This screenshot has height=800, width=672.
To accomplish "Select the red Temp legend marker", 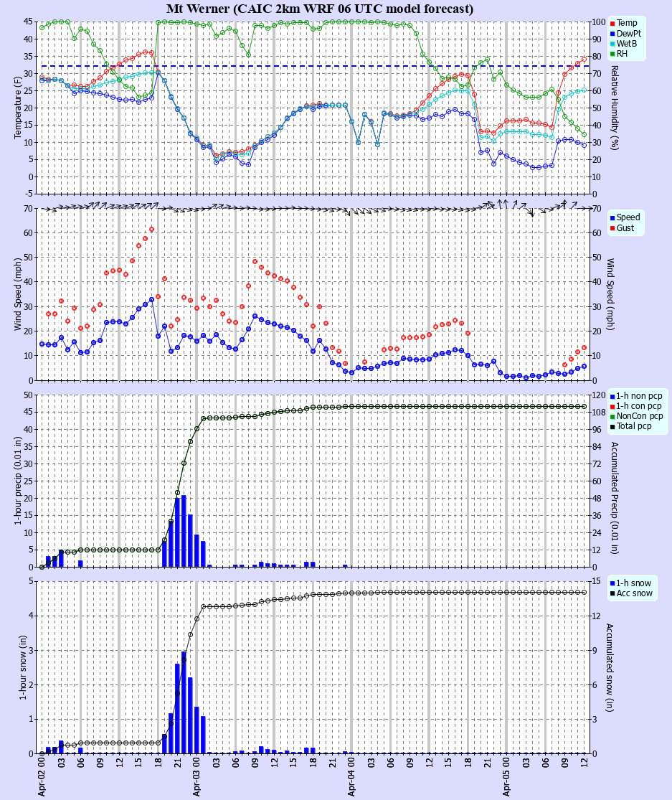I will (x=614, y=23).
